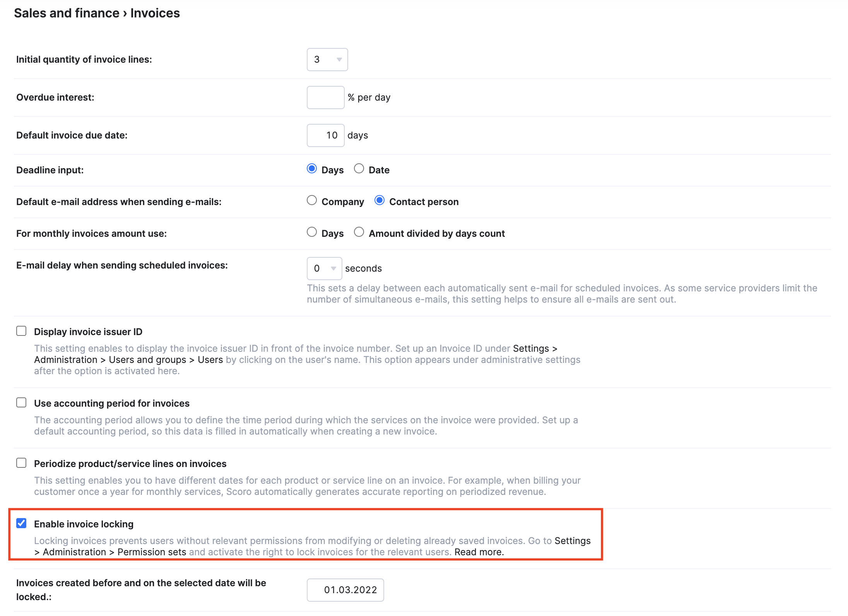The width and height of the screenshot is (848, 616).
Task: Click the Sales and finance breadcrumb
Action: click(67, 13)
